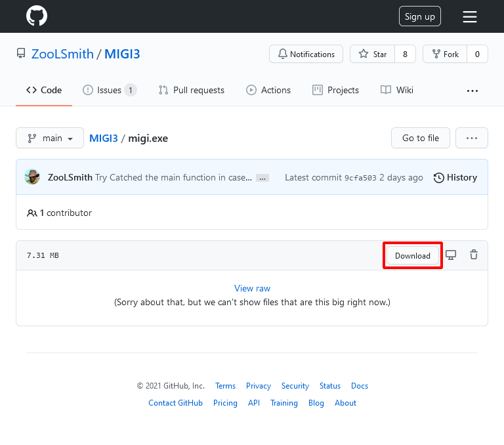The height and width of the screenshot is (445, 504).
Task: Switch to the Actions tab
Action: coord(268,90)
